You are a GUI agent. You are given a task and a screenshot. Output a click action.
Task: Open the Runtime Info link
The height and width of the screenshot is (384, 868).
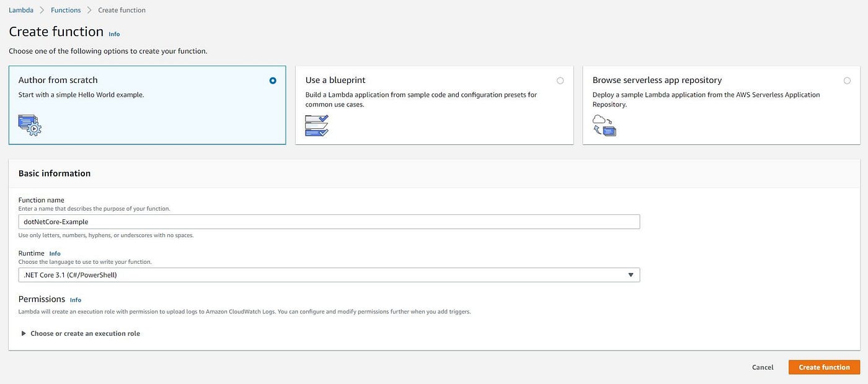(55, 253)
